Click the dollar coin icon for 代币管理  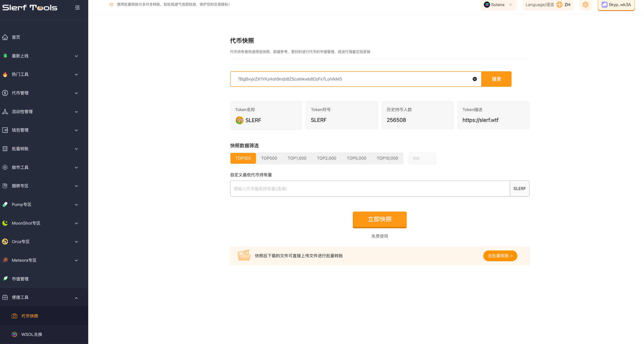coord(5,93)
